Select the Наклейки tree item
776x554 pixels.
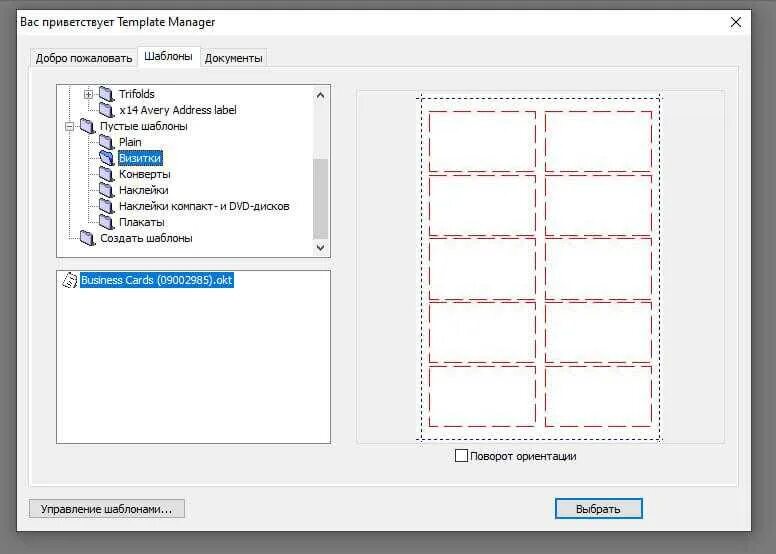144,190
